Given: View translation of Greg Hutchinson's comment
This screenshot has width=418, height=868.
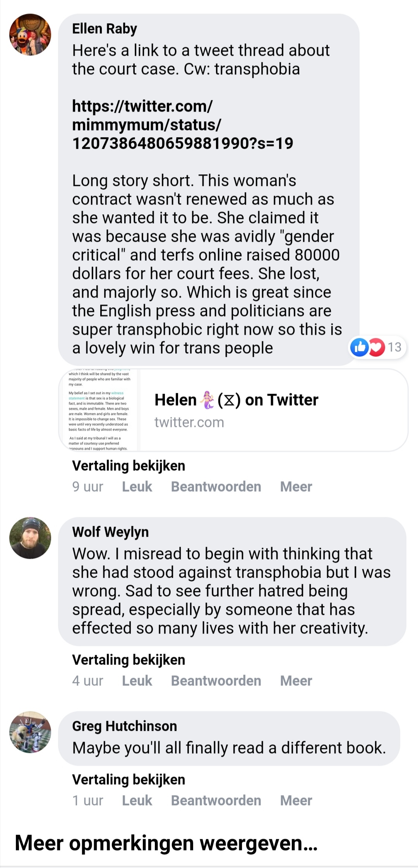Looking at the screenshot, I should pos(128,779).
